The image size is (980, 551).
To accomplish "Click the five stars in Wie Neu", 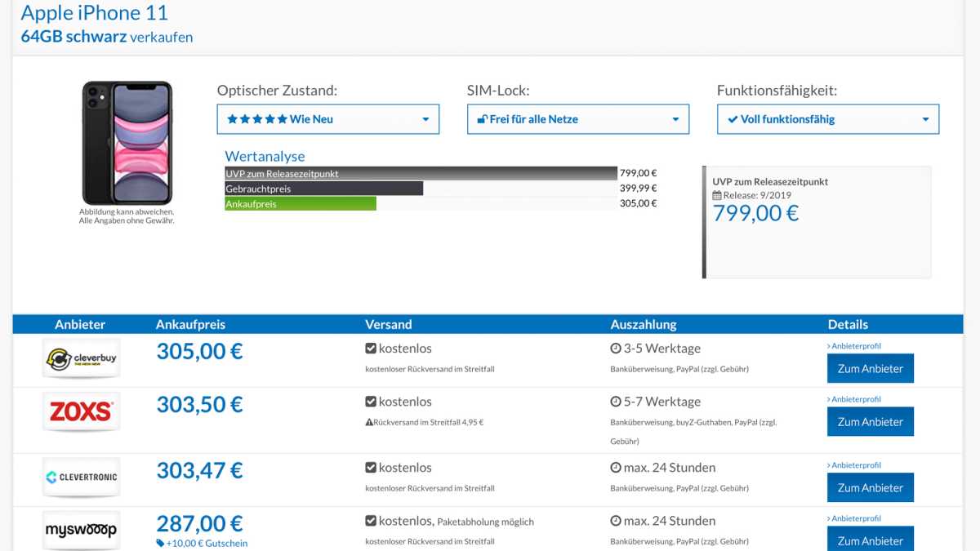I will [256, 119].
